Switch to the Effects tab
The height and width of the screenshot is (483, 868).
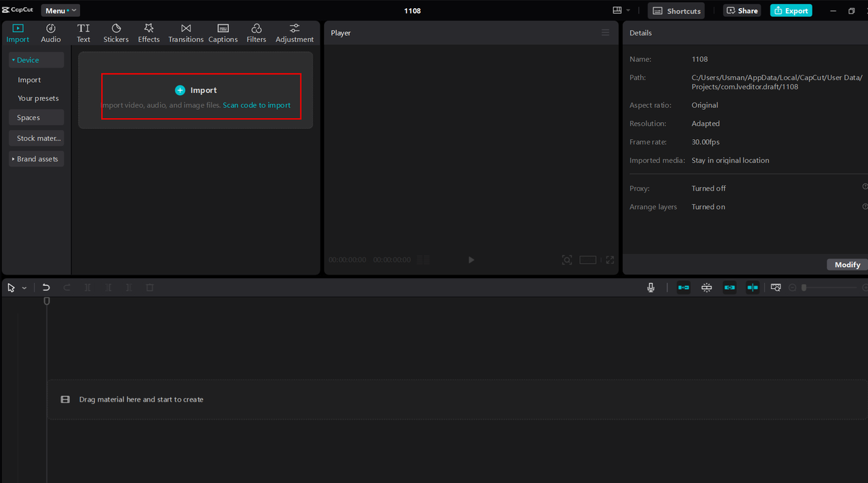[x=149, y=33]
